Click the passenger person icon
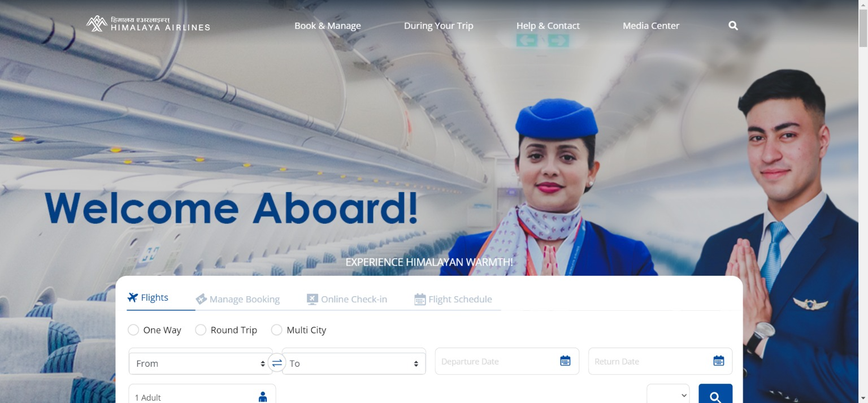 [262, 397]
